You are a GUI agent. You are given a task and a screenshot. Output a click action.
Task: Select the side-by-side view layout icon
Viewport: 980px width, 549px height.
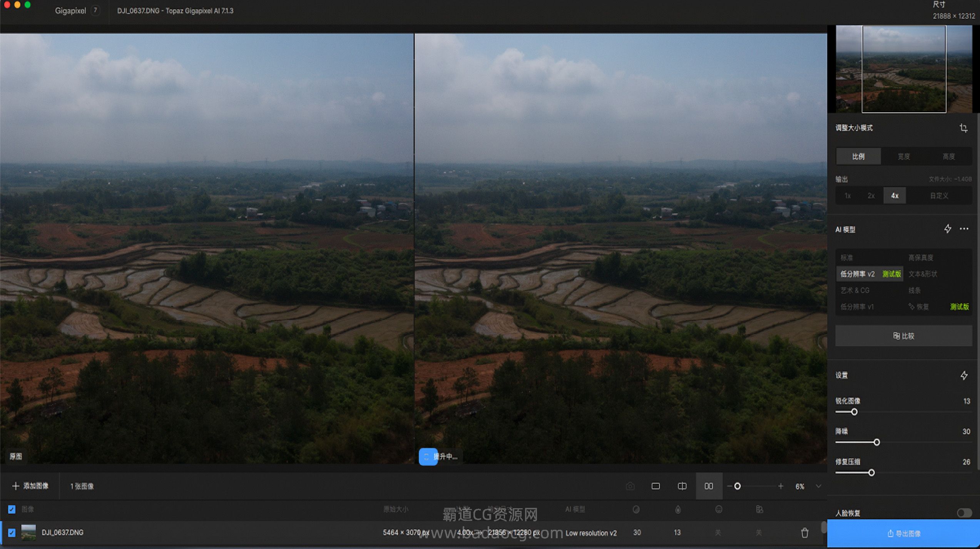click(709, 486)
